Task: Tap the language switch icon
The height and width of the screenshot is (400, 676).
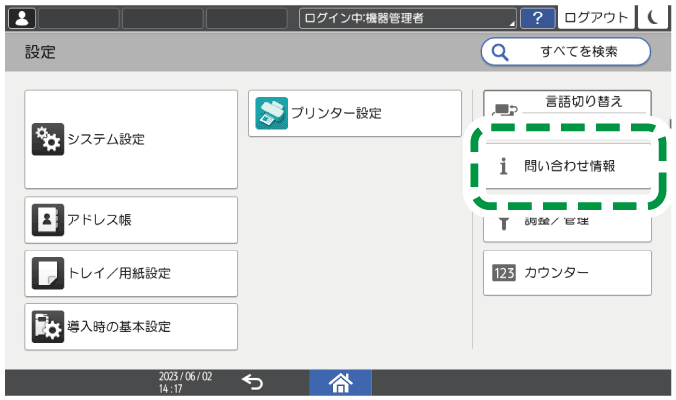Action: [x=504, y=110]
